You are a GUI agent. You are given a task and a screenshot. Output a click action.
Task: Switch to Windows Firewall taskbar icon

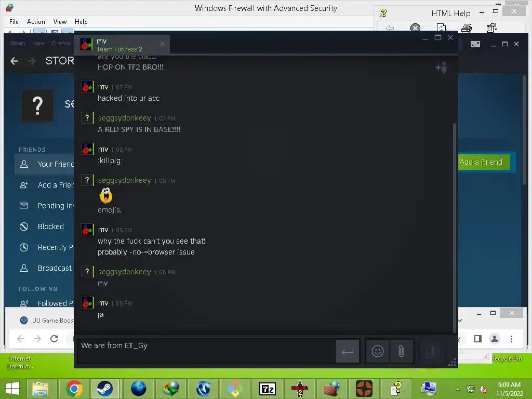(332, 389)
